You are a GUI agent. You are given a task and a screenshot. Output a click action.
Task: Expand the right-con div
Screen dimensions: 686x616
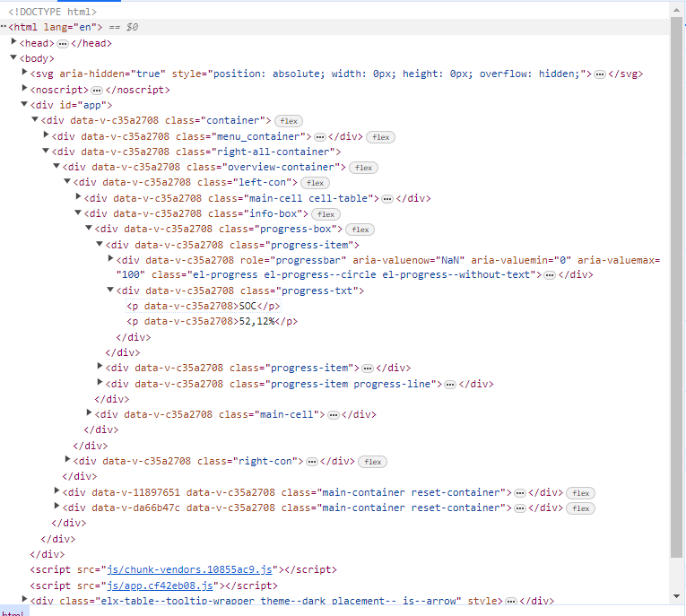coord(67,459)
